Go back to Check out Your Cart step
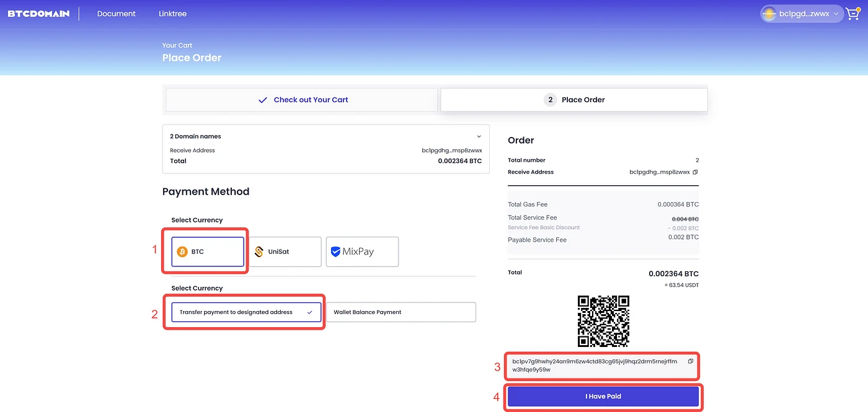 (x=303, y=100)
